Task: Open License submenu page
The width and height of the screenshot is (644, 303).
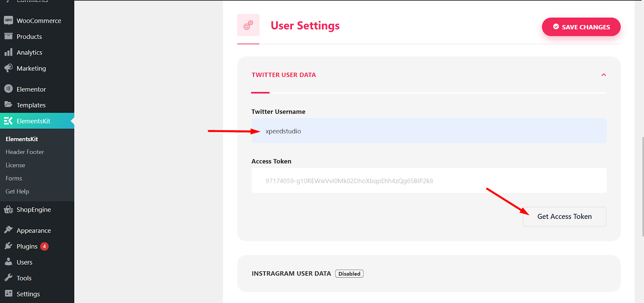Action: (x=15, y=165)
